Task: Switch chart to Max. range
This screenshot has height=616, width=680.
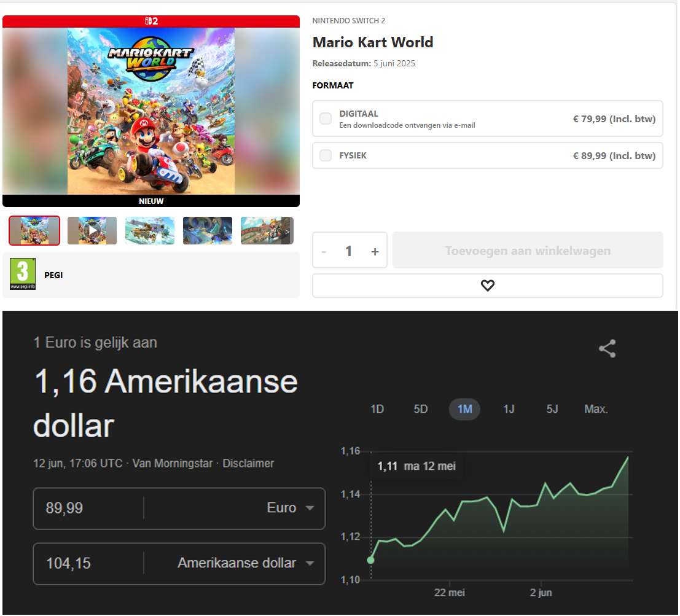Action: click(x=596, y=409)
